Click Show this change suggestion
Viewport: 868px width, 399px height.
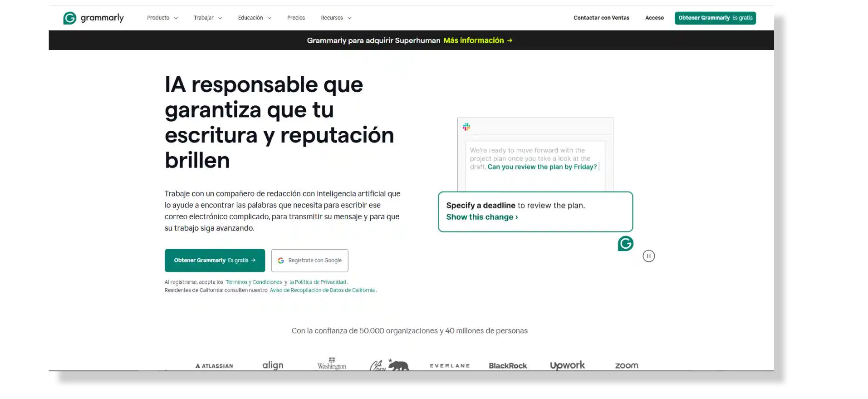(x=482, y=217)
